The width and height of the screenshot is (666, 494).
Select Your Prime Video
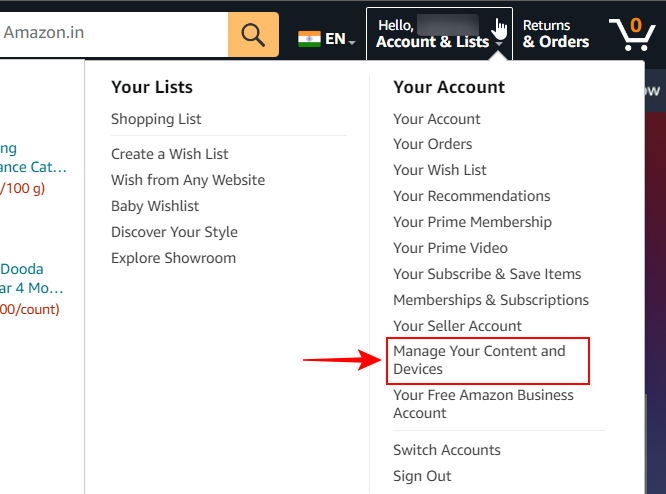(x=450, y=248)
